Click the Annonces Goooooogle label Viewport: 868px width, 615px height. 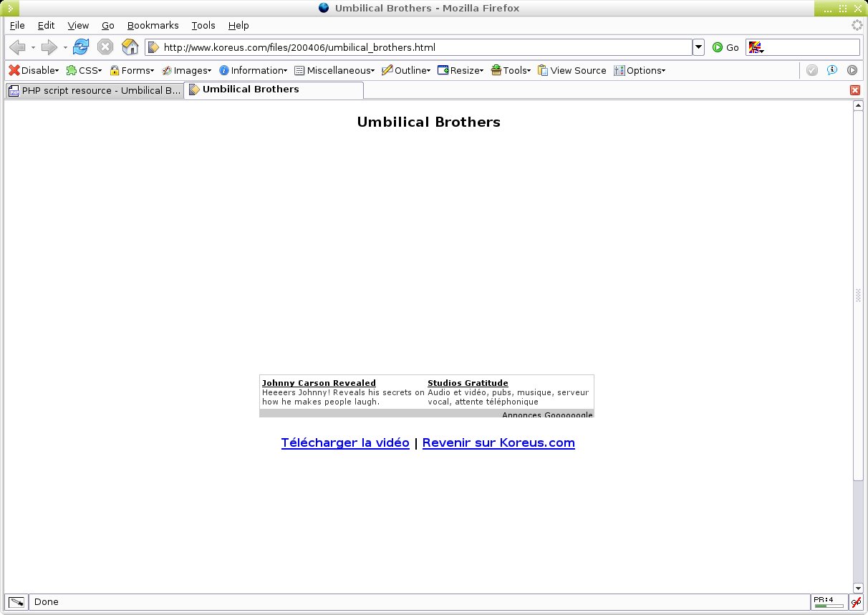click(547, 415)
